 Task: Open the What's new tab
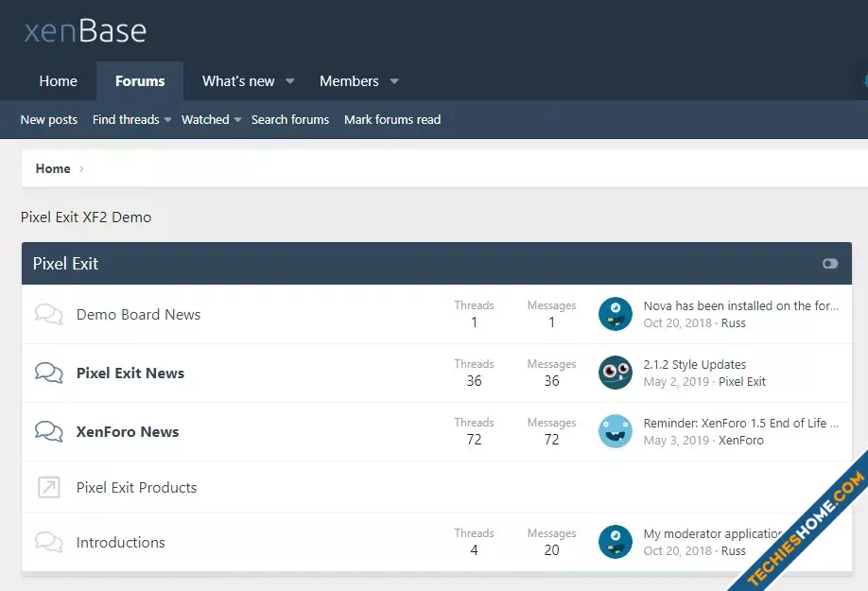(x=238, y=81)
